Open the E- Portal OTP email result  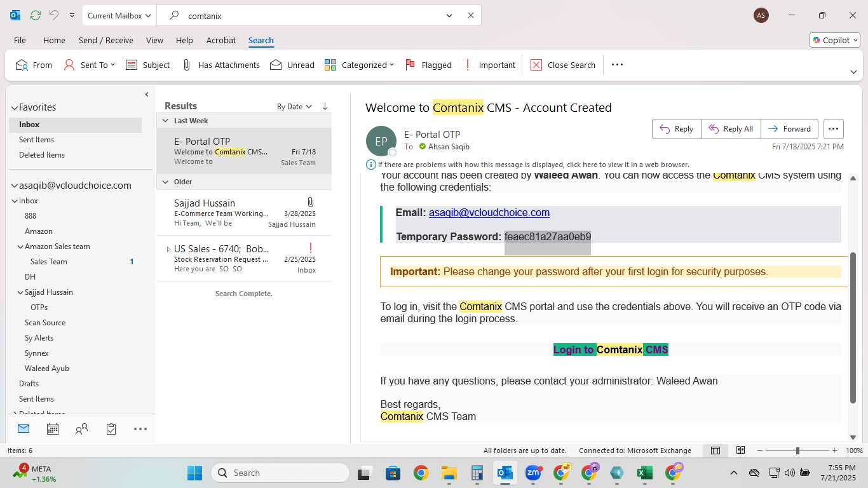(244, 151)
